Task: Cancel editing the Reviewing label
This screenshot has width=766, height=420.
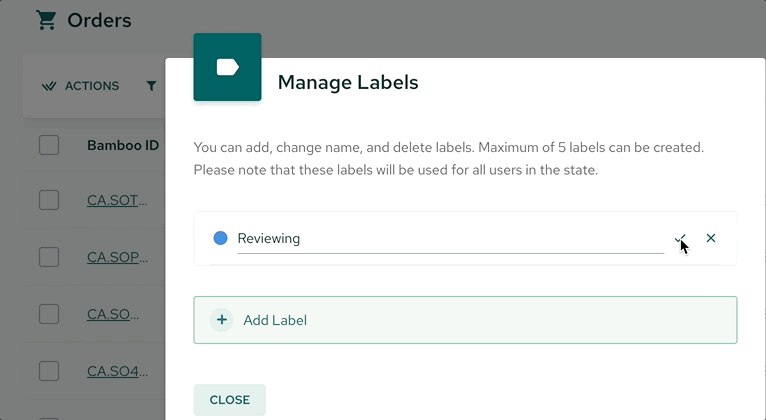Action: point(711,238)
